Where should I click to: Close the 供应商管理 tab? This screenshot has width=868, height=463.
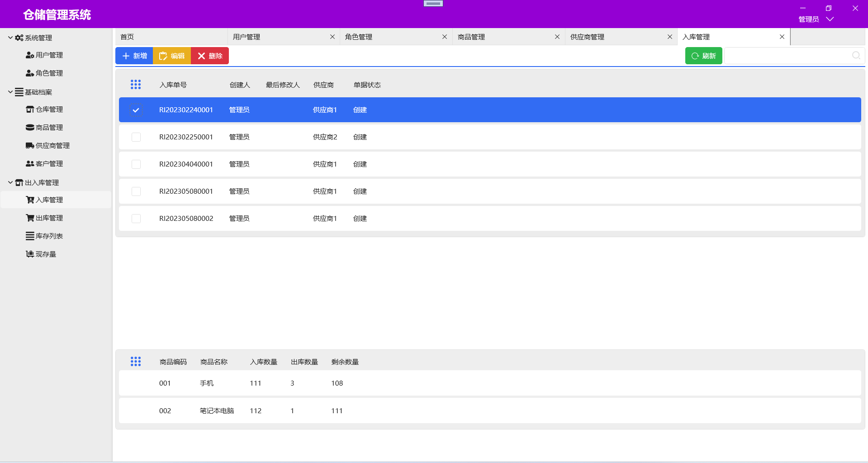point(670,37)
